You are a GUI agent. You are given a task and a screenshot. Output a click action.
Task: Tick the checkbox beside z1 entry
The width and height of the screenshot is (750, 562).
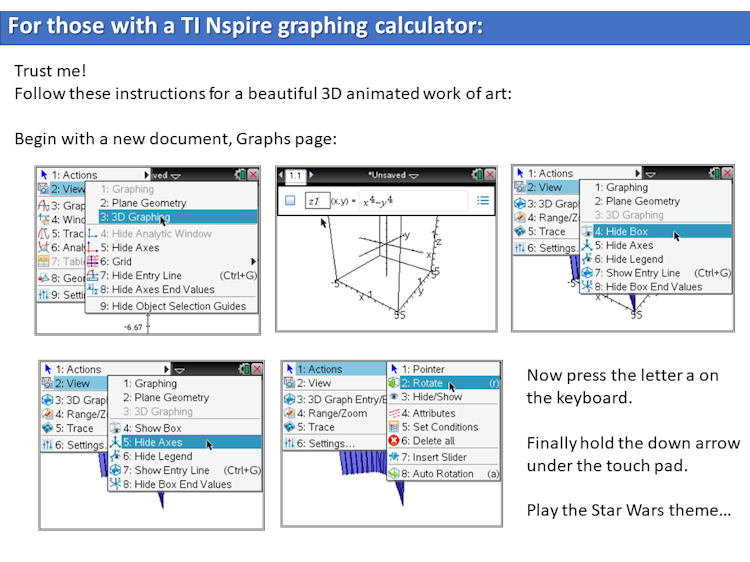point(290,200)
